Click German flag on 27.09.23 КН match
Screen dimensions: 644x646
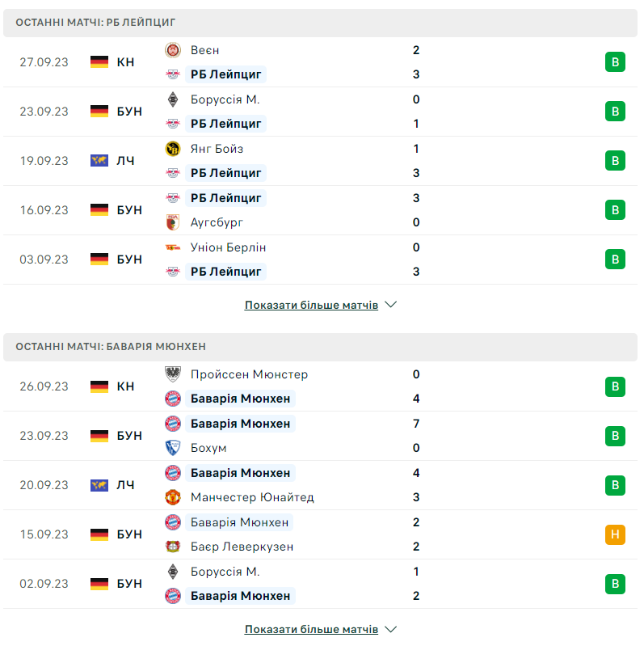(x=99, y=62)
